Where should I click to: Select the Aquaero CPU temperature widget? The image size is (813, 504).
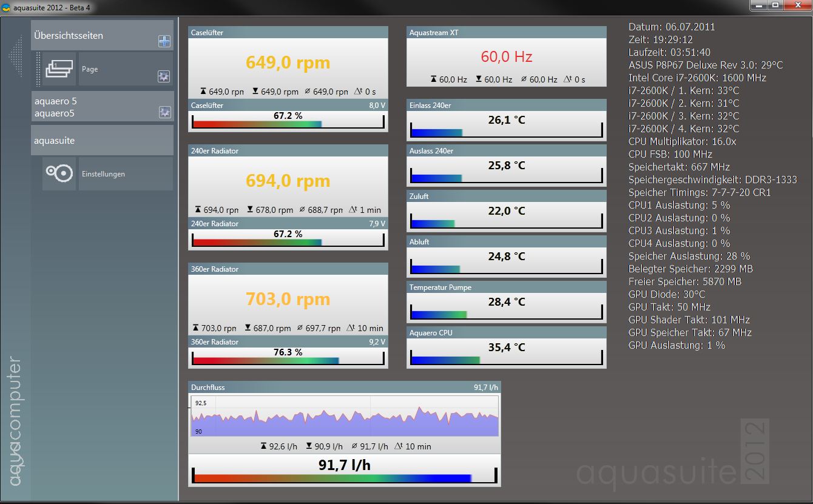click(x=506, y=348)
